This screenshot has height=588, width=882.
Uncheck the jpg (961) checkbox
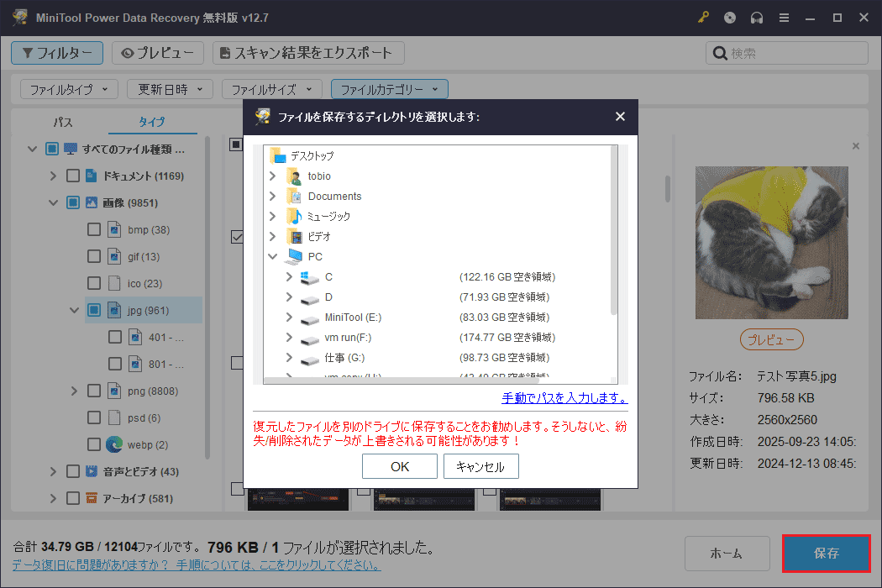(94, 310)
